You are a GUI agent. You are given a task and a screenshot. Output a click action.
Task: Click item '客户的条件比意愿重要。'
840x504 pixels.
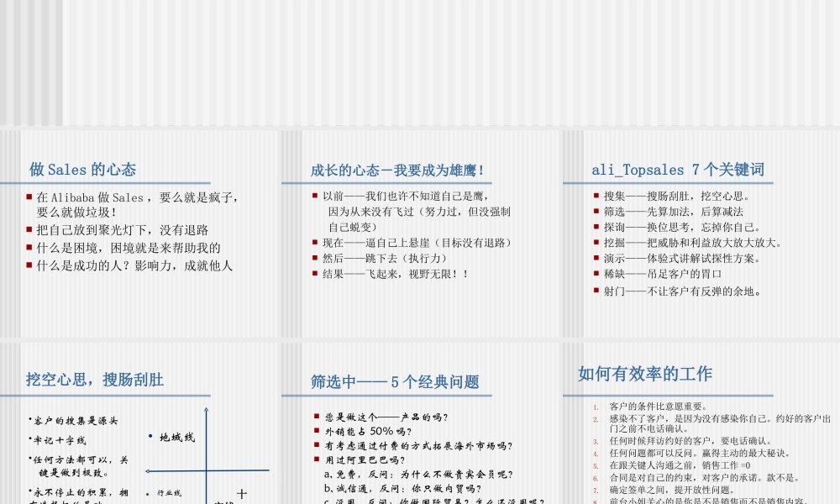[x=659, y=407]
